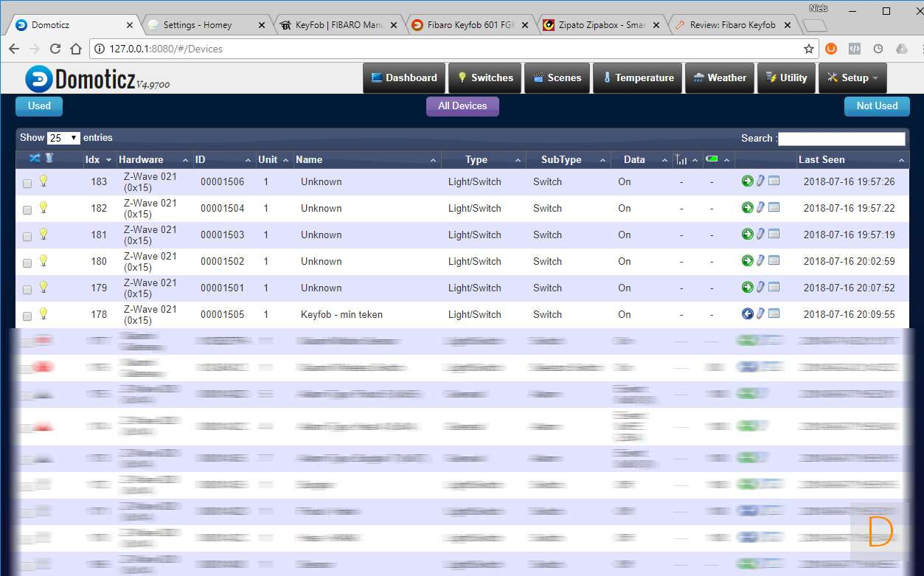
Task: Expand the Setup menu
Action: [852, 77]
